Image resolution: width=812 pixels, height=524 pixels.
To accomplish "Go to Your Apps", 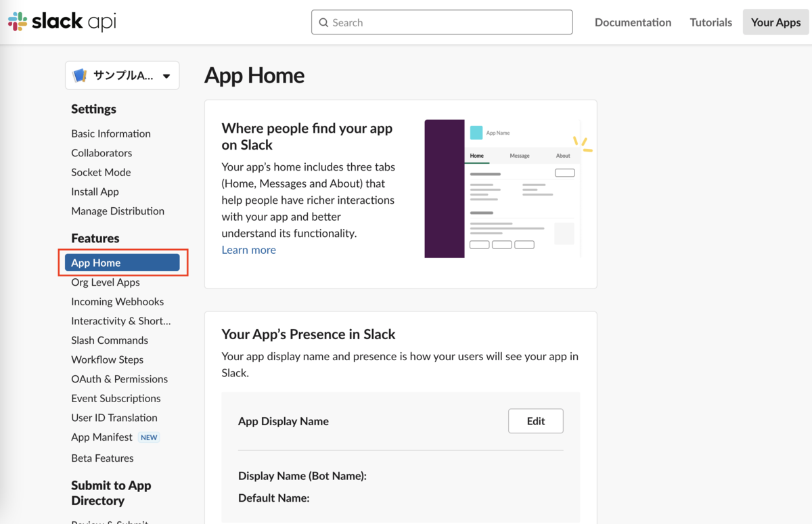I will [775, 22].
